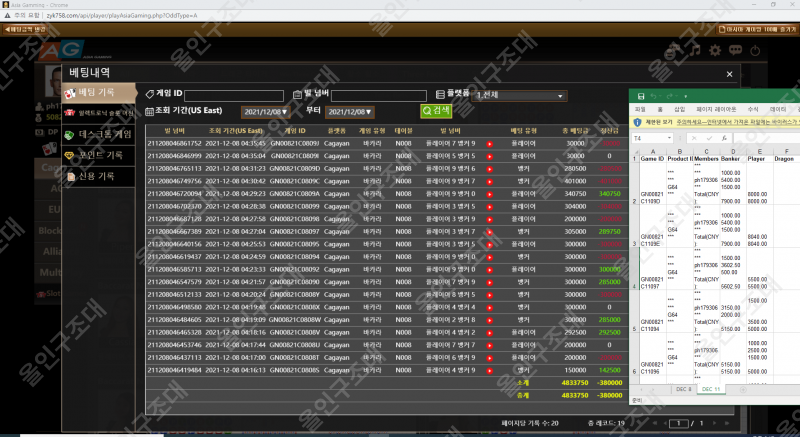Image resolution: width=800 pixels, height=437 pixels.
Task: Click the Excel formula bar input
Action: pyautogui.click(x=767, y=138)
